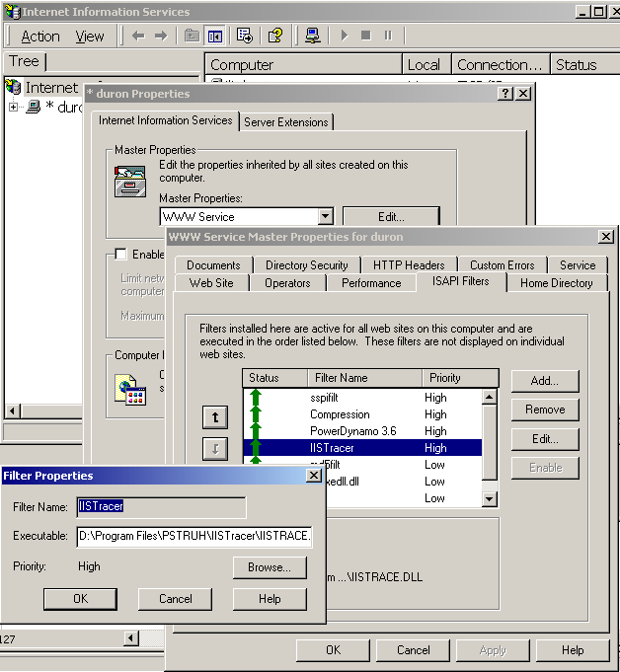This screenshot has height=672, width=620.
Task: Switch to the Home Directory tab
Action: click(x=557, y=283)
